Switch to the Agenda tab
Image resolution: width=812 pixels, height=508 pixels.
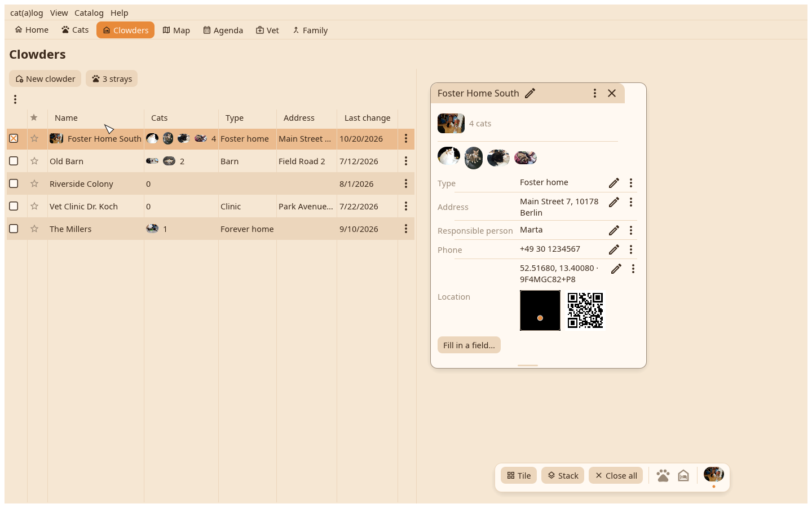point(223,30)
